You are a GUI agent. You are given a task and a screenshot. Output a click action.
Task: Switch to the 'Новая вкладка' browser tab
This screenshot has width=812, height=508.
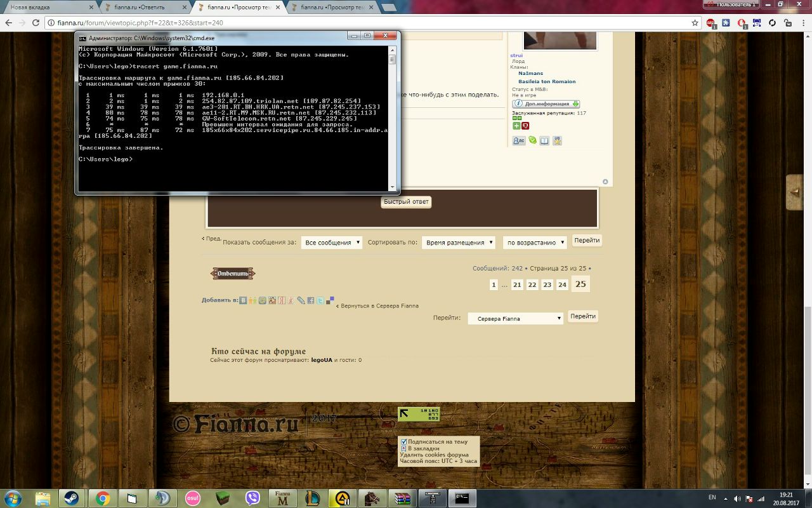point(48,7)
